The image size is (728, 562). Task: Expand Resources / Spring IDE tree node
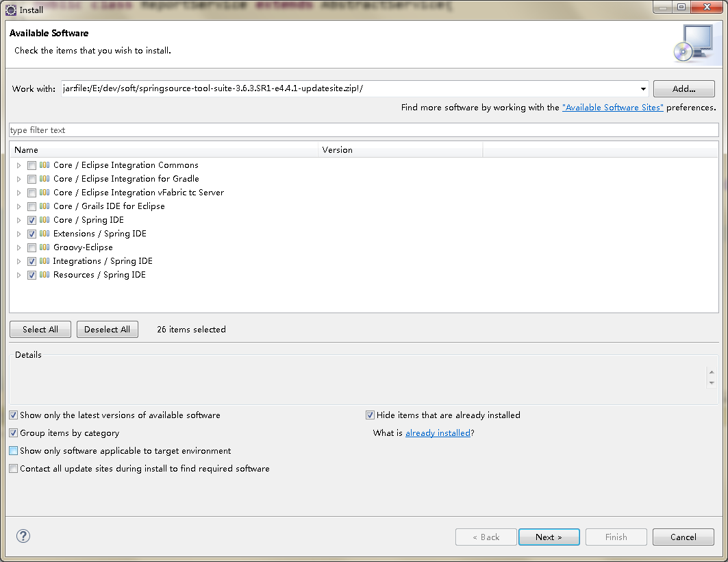point(18,275)
